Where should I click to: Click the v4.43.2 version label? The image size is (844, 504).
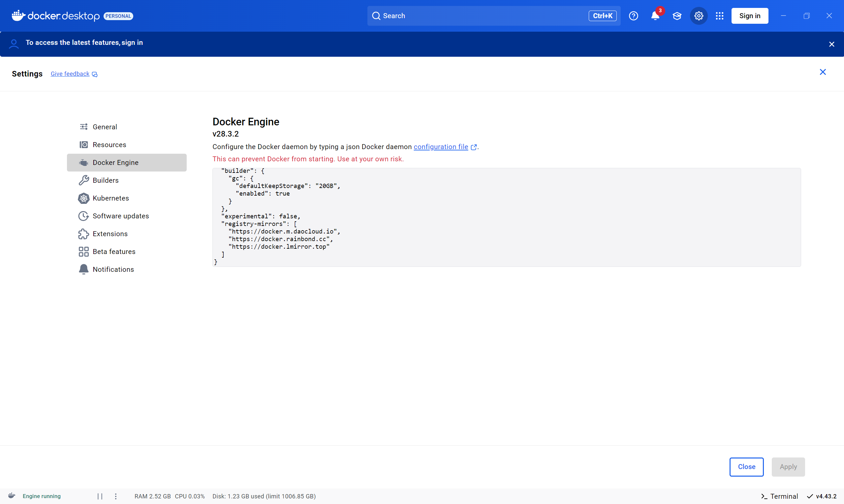pos(826,496)
